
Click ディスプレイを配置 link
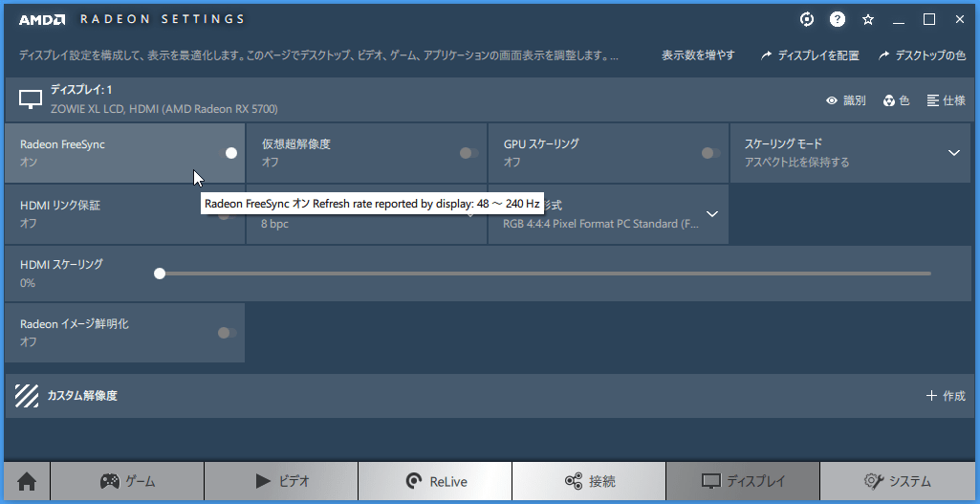810,55
